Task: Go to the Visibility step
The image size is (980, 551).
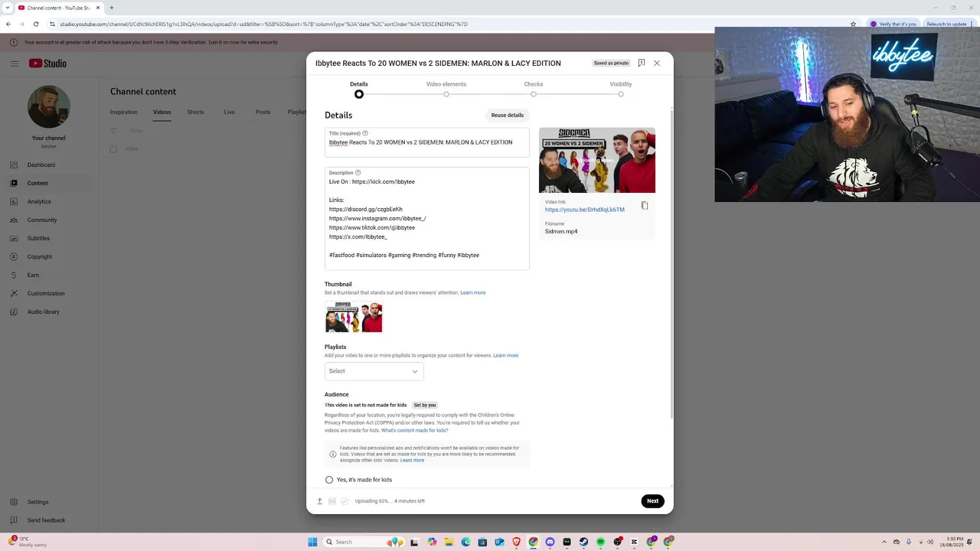Action: click(x=621, y=89)
